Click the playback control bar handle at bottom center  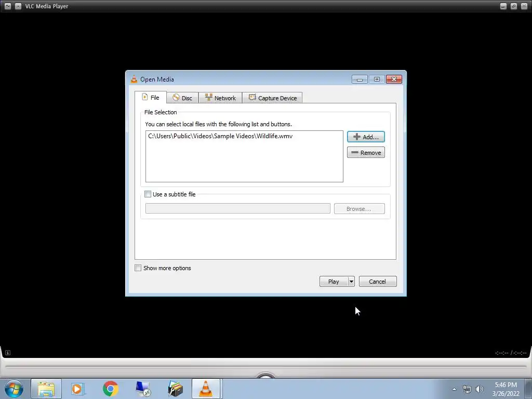tap(265, 375)
